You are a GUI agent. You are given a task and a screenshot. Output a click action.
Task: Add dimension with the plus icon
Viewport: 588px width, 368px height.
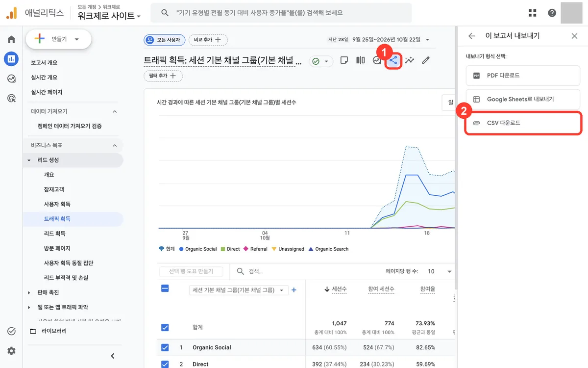click(294, 290)
